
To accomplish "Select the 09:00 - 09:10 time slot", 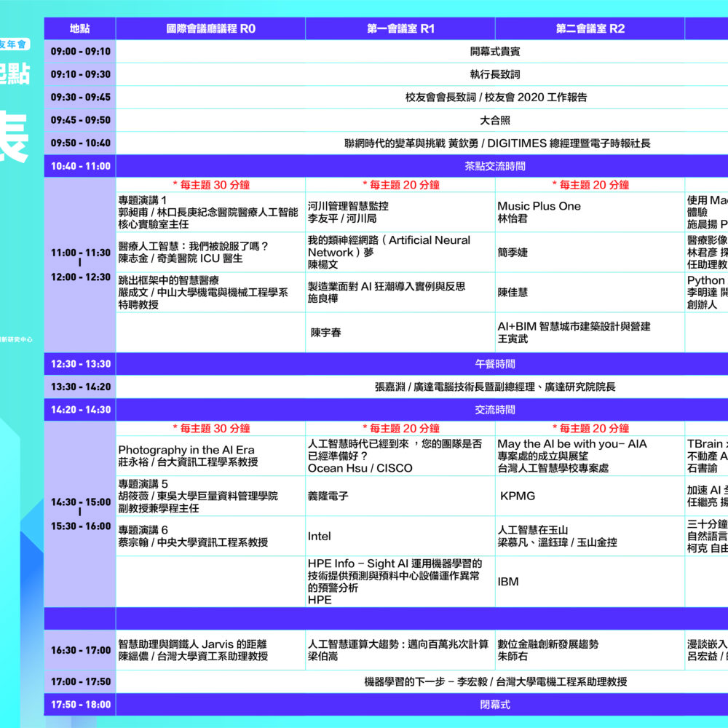I will 80,52.
